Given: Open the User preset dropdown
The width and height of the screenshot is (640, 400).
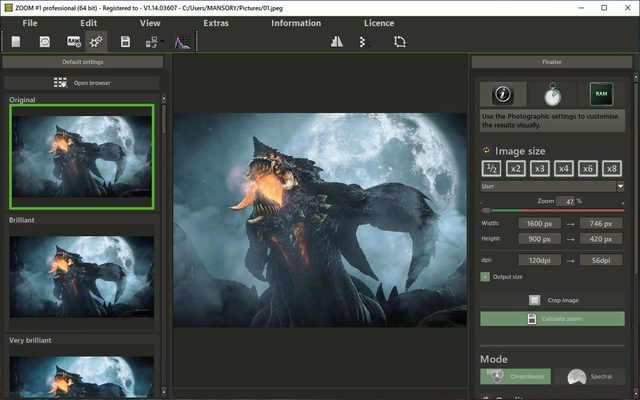Looking at the screenshot, I should tap(552, 185).
